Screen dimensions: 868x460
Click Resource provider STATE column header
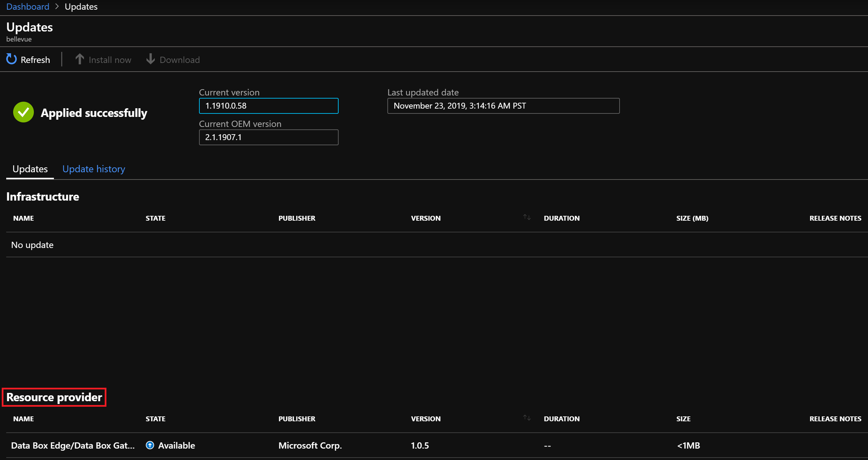pos(155,419)
